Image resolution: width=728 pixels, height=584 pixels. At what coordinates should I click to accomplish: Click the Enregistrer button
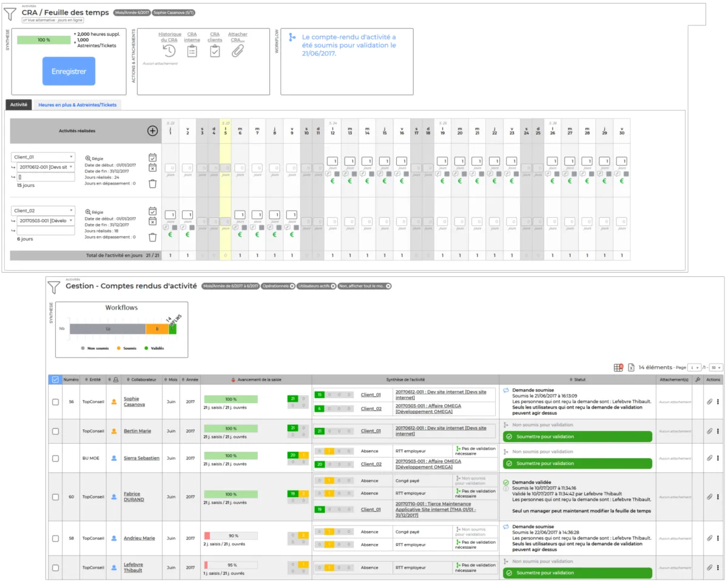click(69, 71)
